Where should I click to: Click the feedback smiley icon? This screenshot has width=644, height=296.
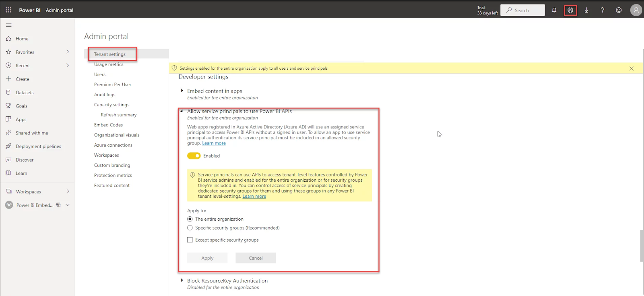coord(619,10)
